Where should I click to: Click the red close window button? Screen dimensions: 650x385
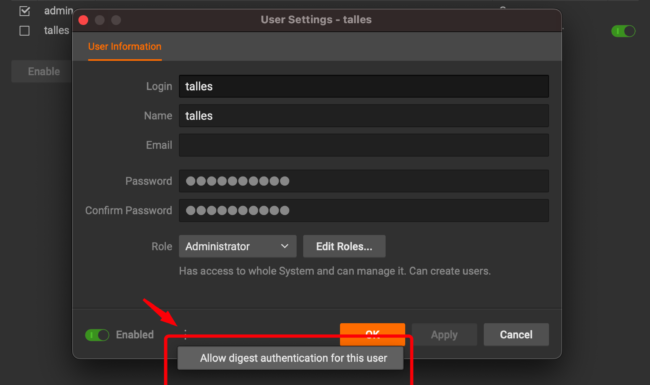point(83,20)
